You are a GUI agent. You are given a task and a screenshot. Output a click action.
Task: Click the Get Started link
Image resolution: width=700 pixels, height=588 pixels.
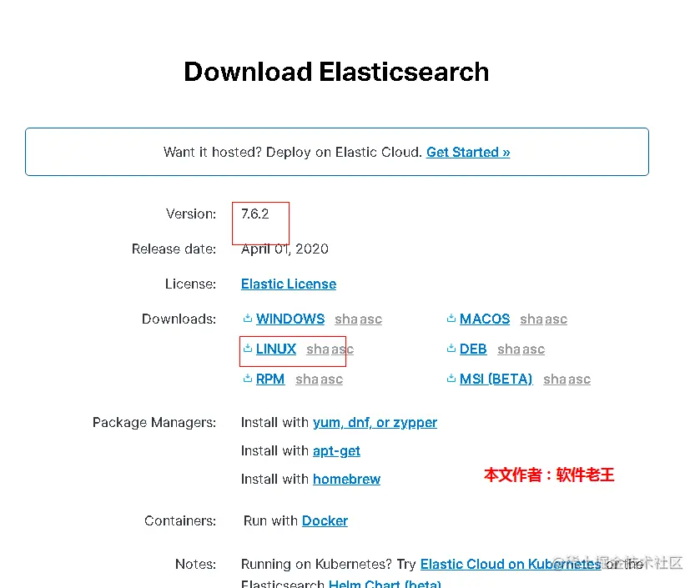click(x=468, y=152)
